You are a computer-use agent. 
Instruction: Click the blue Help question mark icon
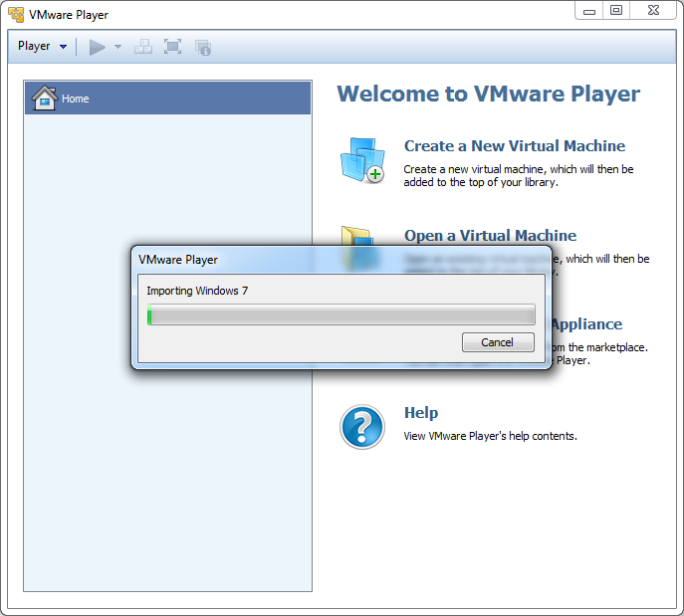point(361,427)
